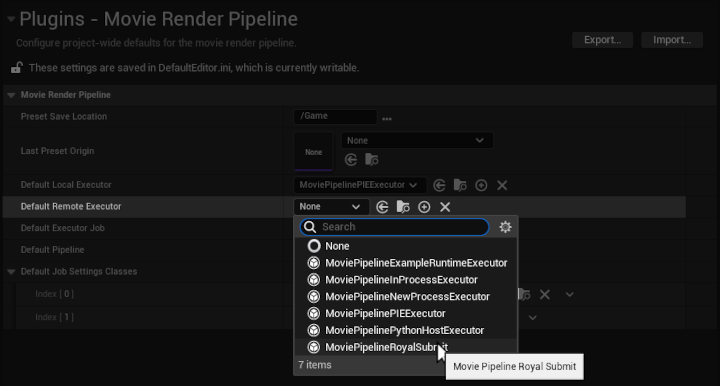Viewport: 720px width, 386px height.
Task: Add new class for Default Local Executor
Action: coord(481,185)
